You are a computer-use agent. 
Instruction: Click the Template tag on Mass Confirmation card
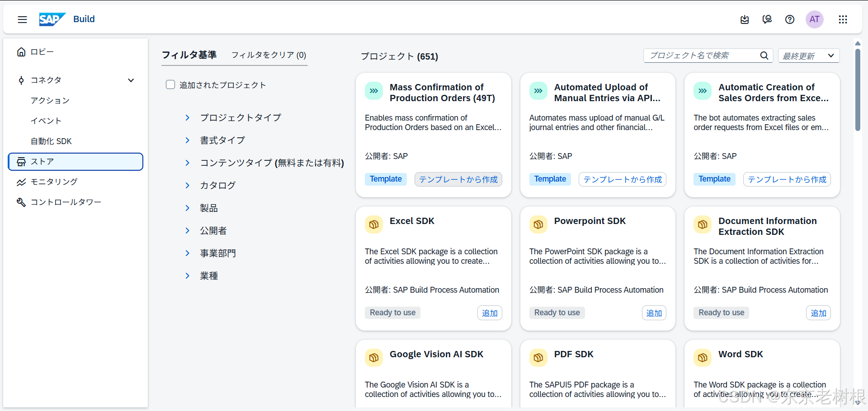[386, 179]
